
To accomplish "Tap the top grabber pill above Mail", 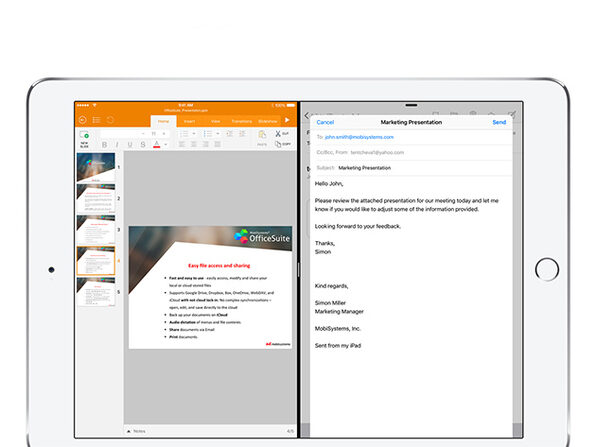I will click(411, 105).
